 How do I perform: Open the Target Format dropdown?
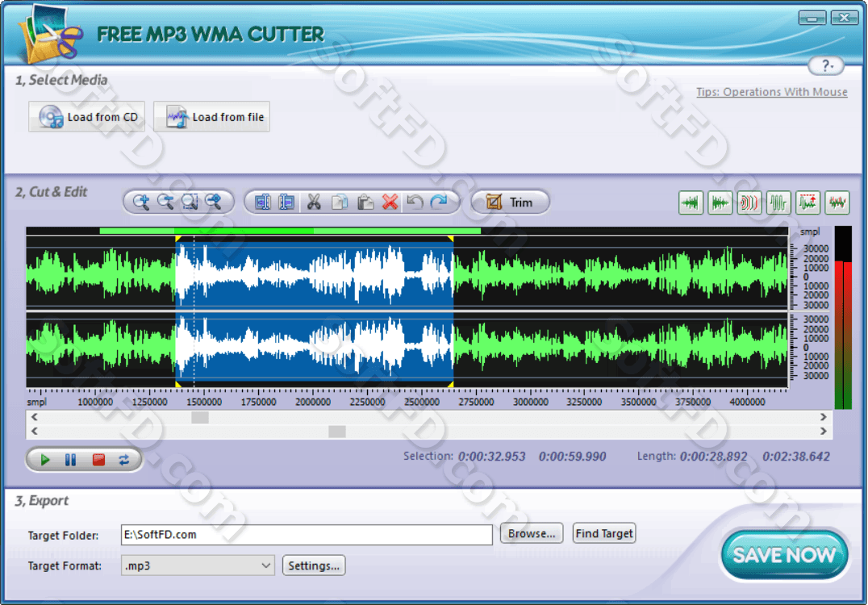pyautogui.click(x=198, y=565)
